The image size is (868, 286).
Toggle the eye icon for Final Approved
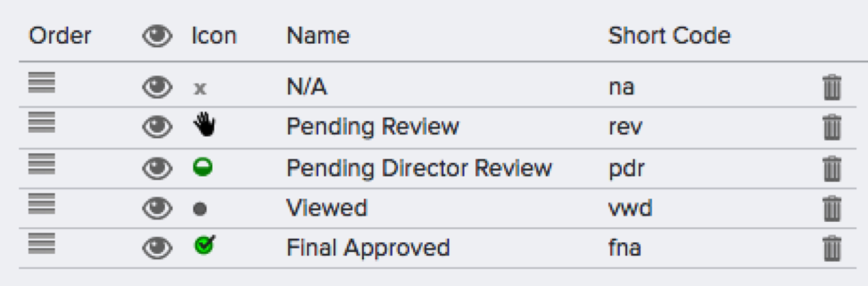[x=157, y=248]
